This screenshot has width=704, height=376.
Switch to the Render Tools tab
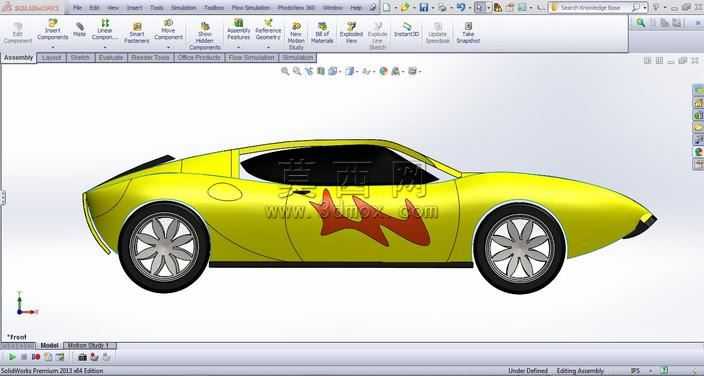(x=150, y=58)
